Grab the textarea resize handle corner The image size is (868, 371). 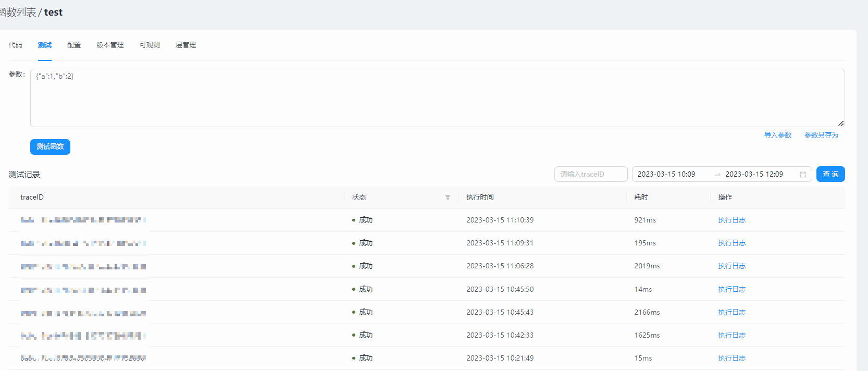[841, 123]
